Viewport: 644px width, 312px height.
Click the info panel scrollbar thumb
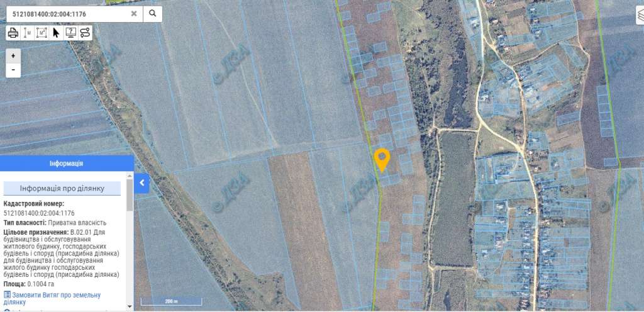[x=130, y=195]
